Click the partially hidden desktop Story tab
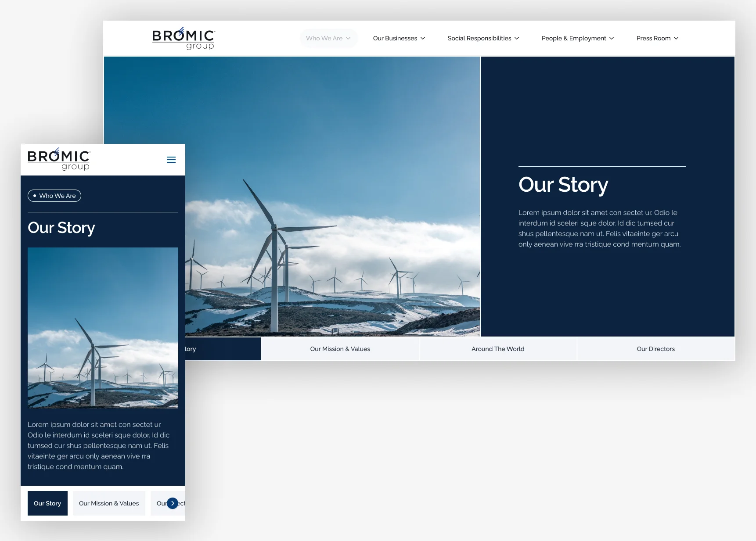Viewport: 756px width, 541px height. 223,349
